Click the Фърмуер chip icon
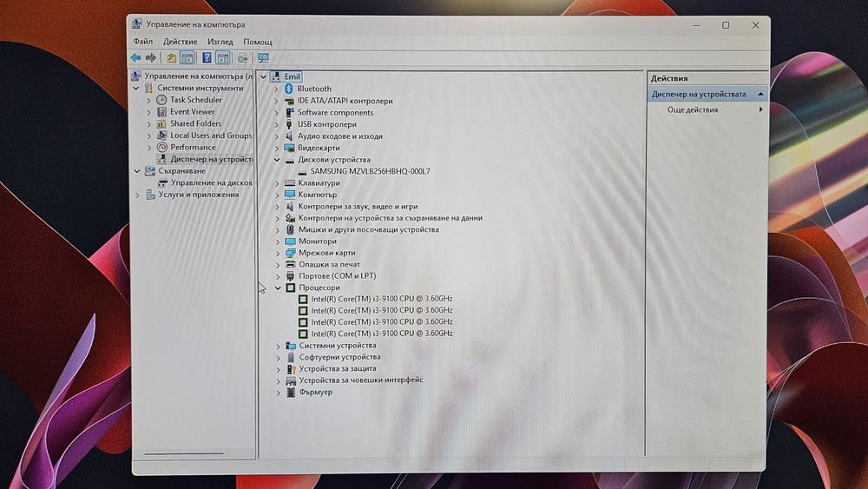This screenshot has height=489, width=868. tap(291, 392)
